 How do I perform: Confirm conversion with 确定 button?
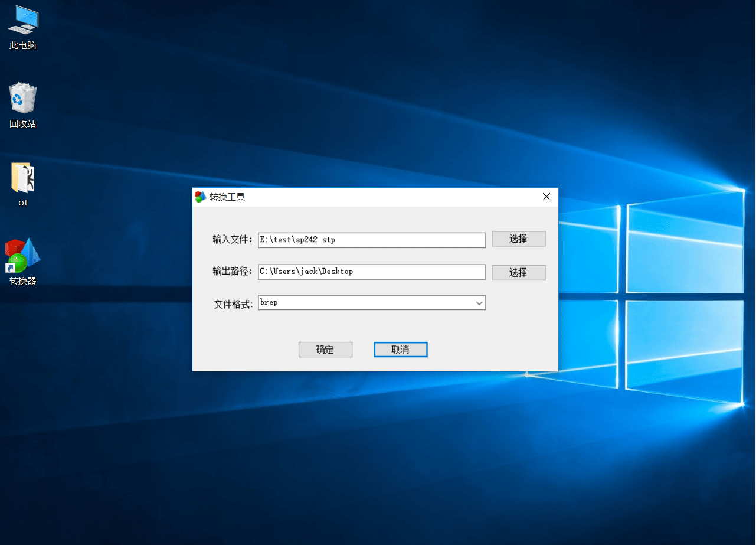tap(325, 350)
